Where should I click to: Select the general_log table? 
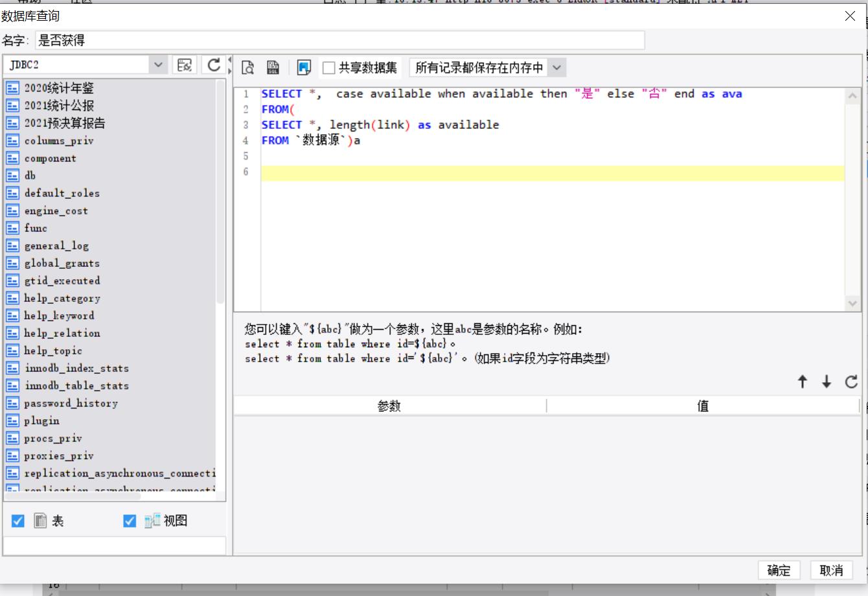pos(56,246)
